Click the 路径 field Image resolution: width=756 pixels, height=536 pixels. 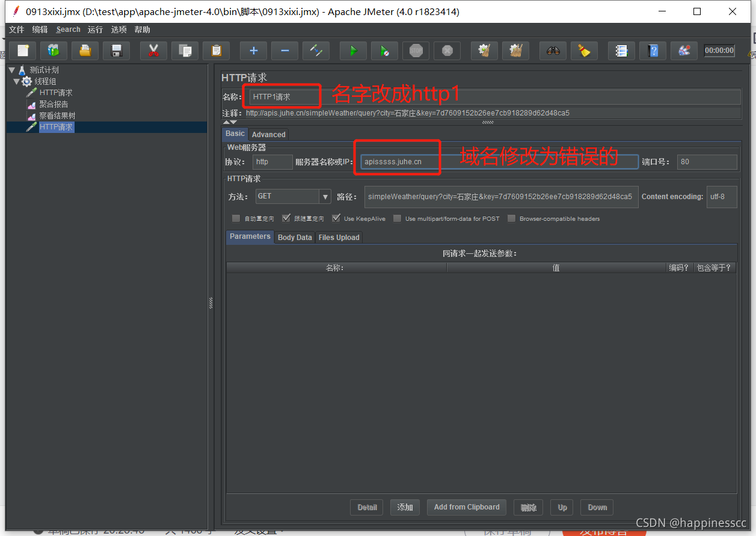click(501, 197)
